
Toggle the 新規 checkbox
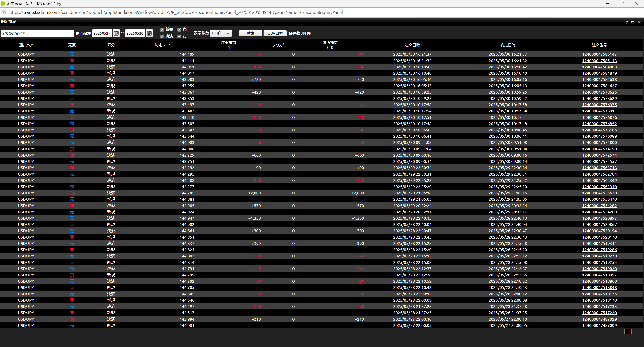tap(162, 30)
